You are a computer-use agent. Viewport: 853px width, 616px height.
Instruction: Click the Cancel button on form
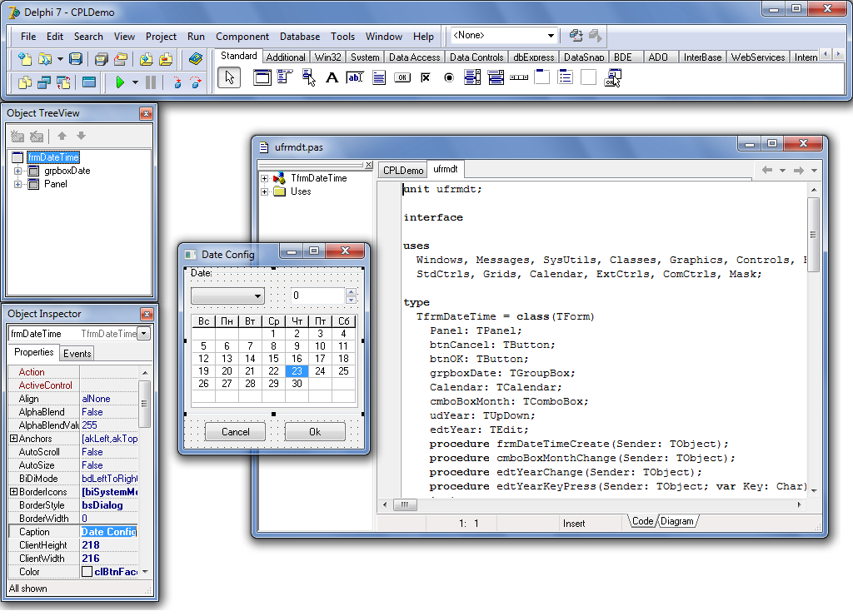click(235, 432)
